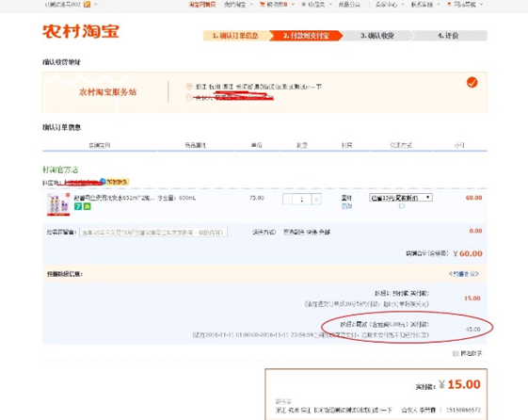Open the promotion discount dropdown
Screen dimensions: 528x420
pyautogui.click(x=401, y=198)
